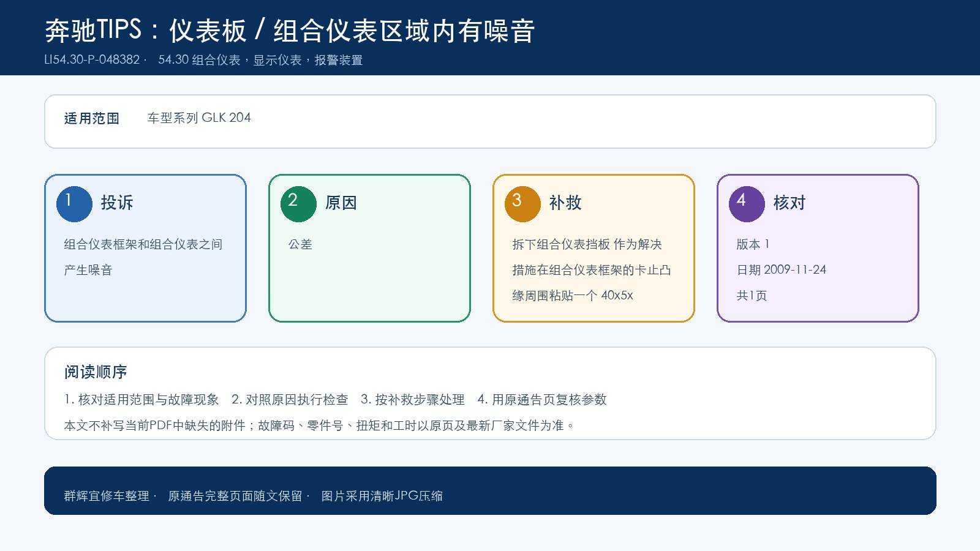This screenshot has height=551, width=980.
Task: Click the note starting 本文不补写当前PDF中缺失的附件
Action: pos(320,425)
